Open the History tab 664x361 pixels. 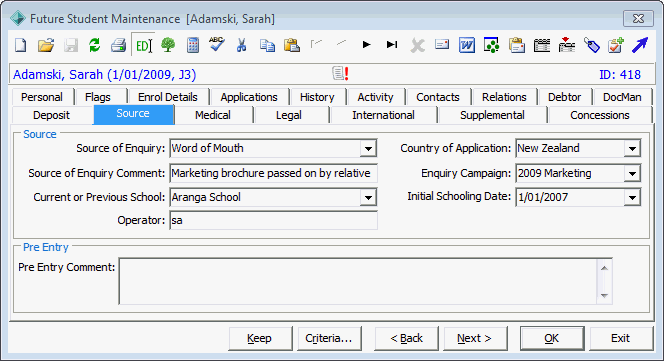(x=317, y=97)
